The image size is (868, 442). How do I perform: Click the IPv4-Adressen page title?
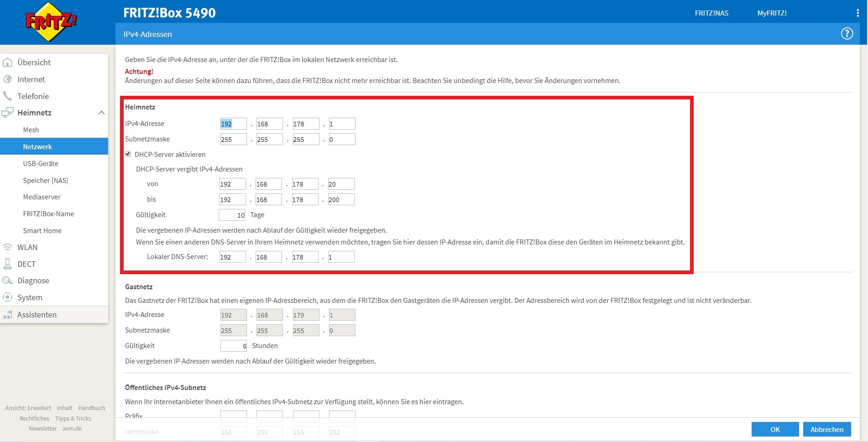pos(147,34)
